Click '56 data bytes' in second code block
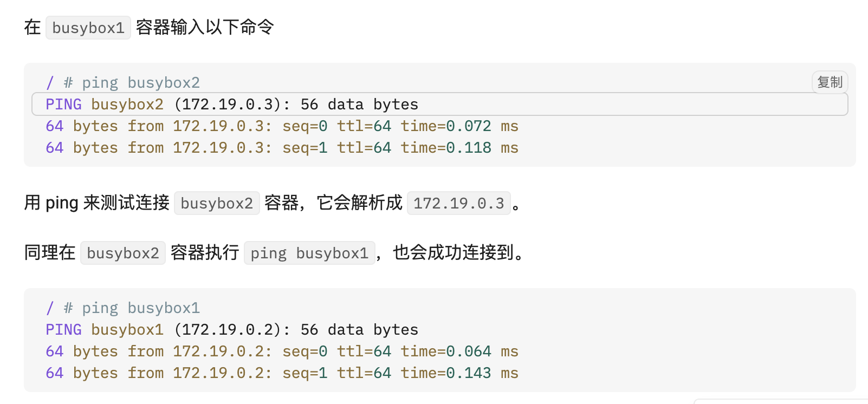The height and width of the screenshot is (404, 868). coord(359,330)
